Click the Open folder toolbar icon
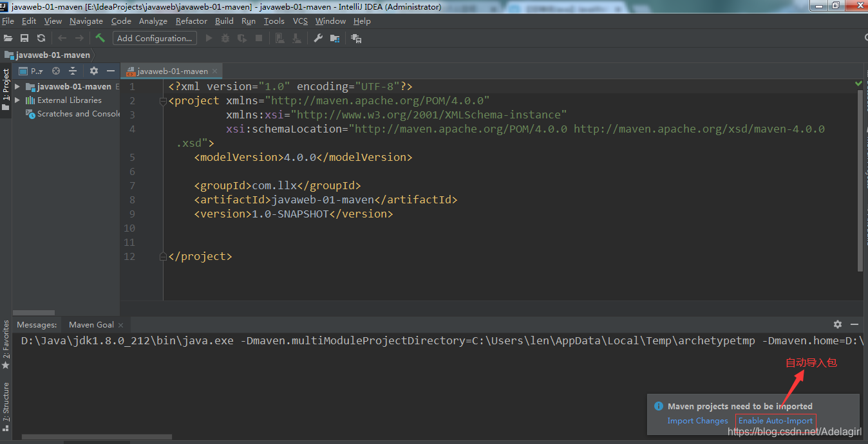 pos(8,38)
